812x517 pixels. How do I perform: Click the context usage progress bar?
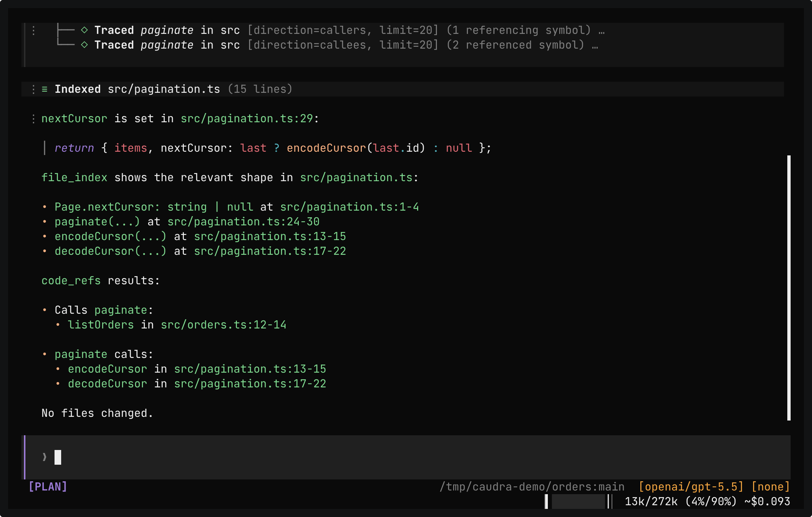(x=578, y=502)
